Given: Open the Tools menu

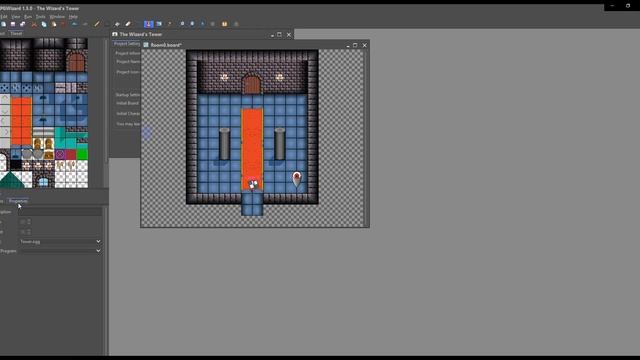Looking at the screenshot, I should pyautogui.click(x=40, y=17).
